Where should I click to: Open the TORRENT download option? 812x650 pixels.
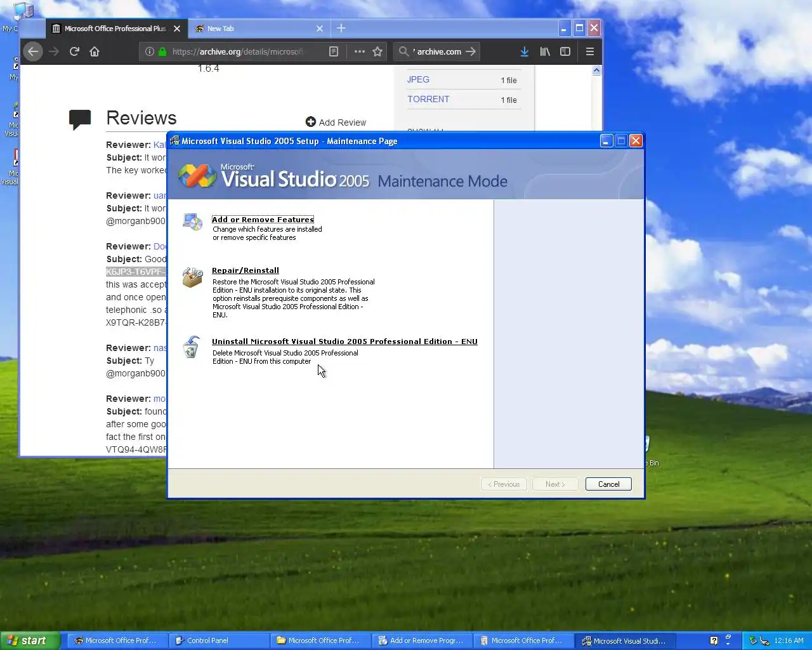pyautogui.click(x=428, y=99)
